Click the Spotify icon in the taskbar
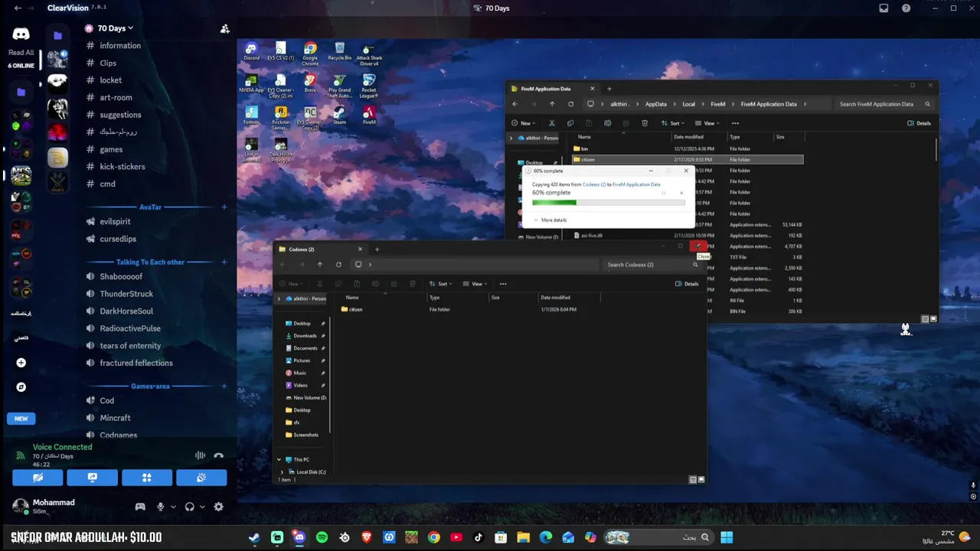The width and height of the screenshot is (980, 551). point(322,537)
